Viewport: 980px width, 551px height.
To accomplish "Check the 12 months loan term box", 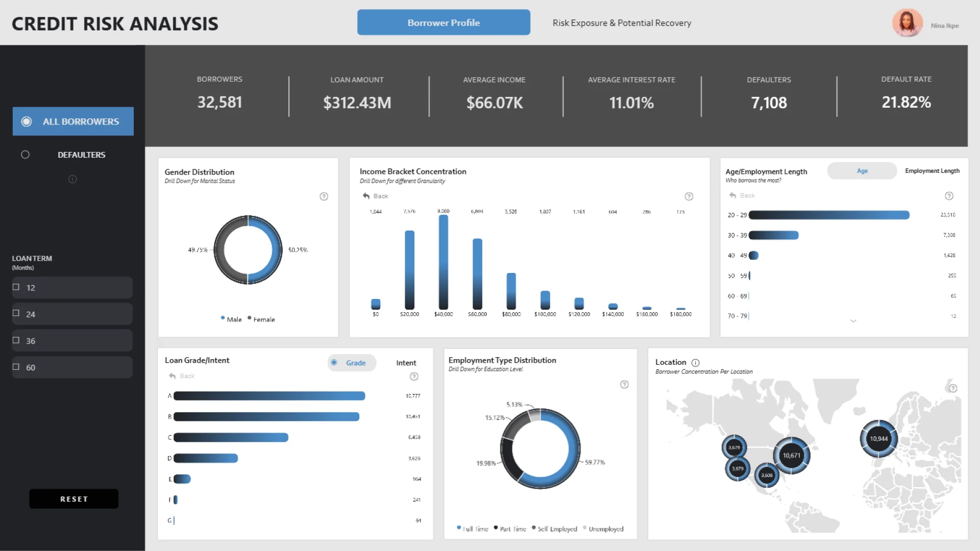I will (16, 287).
